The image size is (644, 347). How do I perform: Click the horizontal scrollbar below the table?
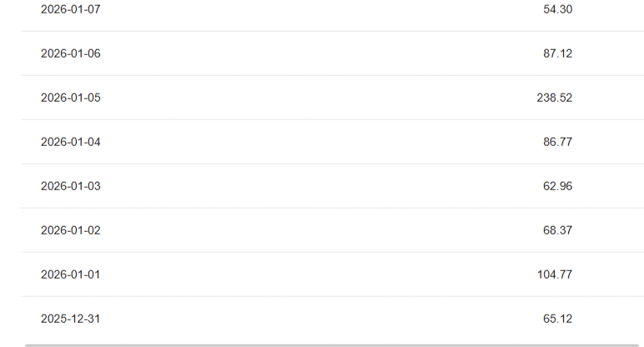pyautogui.click(x=332, y=344)
